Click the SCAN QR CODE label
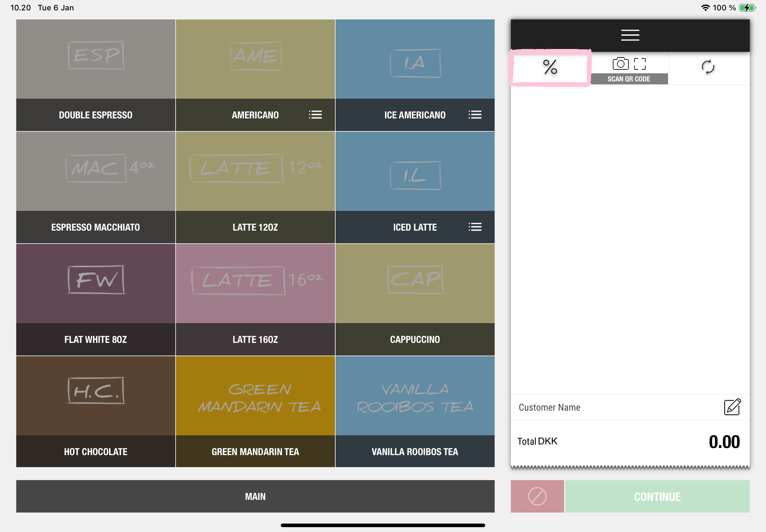This screenshot has width=766, height=532. pos(628,79)
